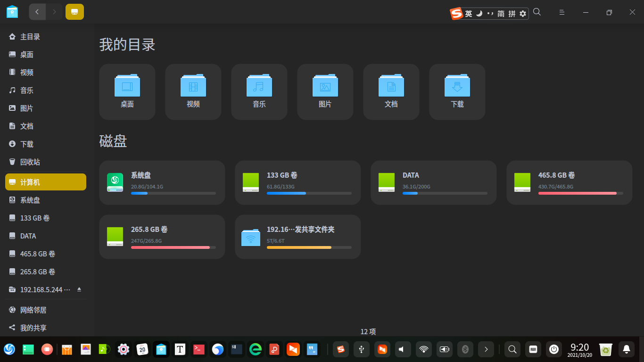Open the search icon in title bar

(x=537, y=12)
